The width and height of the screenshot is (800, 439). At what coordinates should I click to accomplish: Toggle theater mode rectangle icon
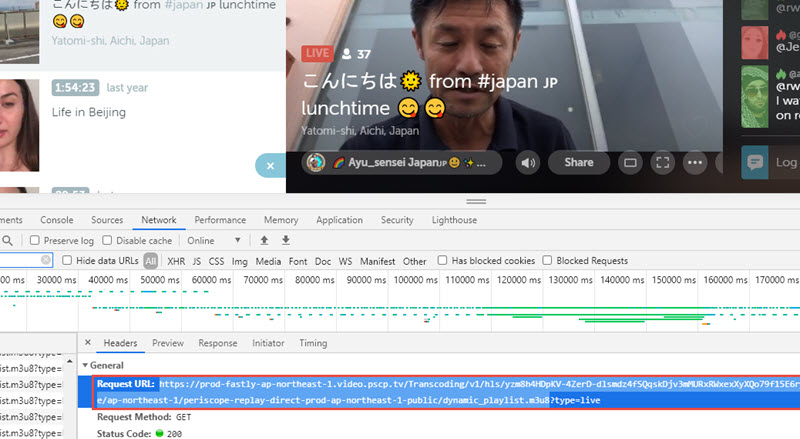point(630,163)
